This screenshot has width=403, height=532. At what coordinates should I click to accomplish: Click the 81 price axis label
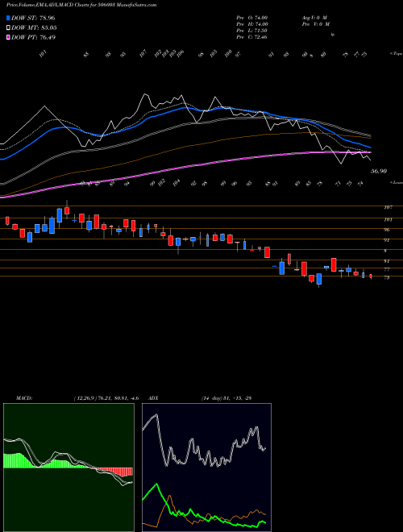[387, 261]
